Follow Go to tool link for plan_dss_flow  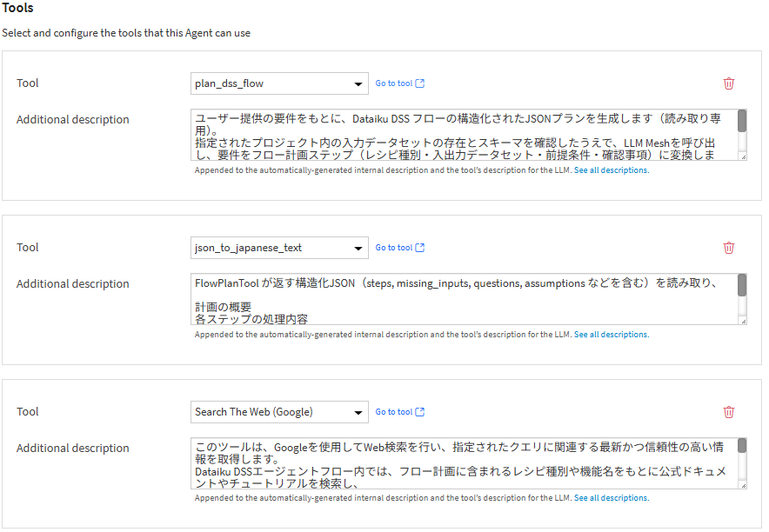(399, 83)
